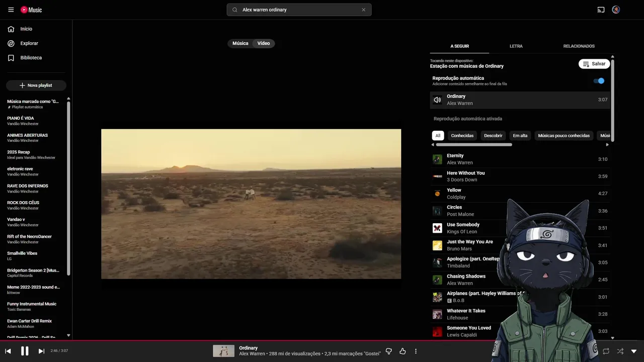This screenshot has width=644, height=362.
Task: Open the cast to device icon
Action: [x=601, y=10]
